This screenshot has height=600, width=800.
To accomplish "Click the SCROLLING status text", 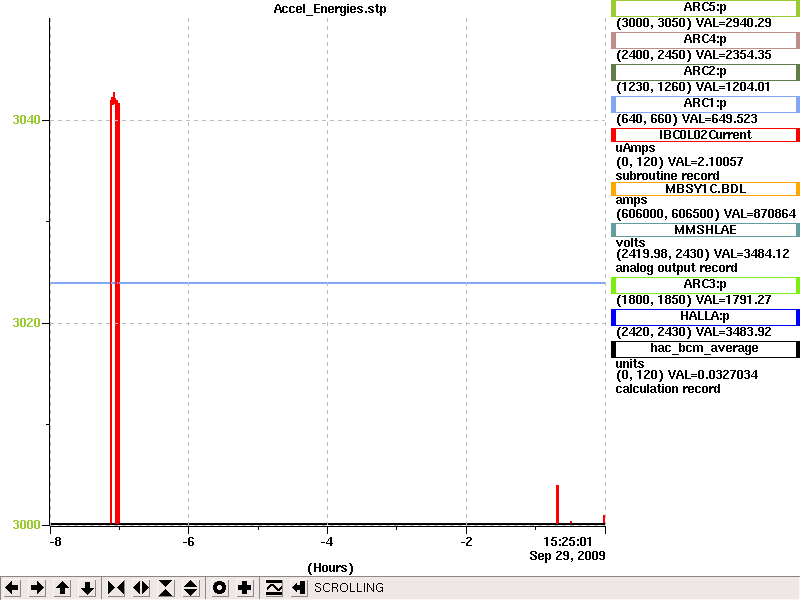I will 348,588.
